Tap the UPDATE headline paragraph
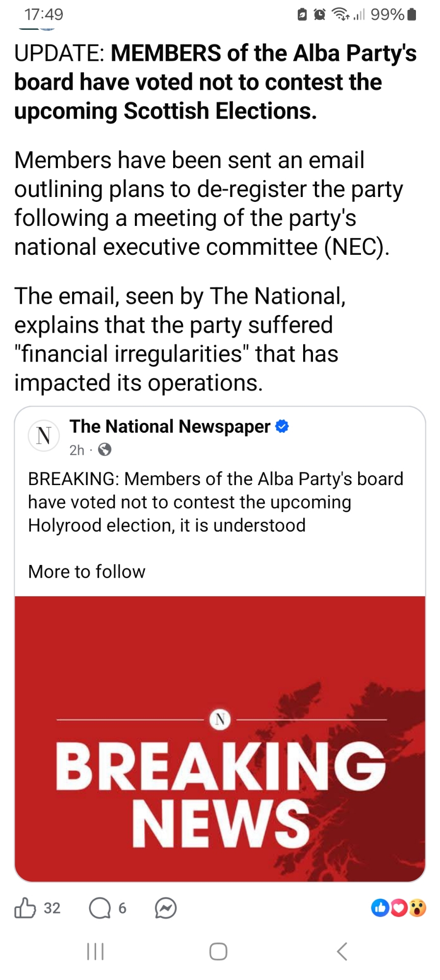The width and height of the screenshot is (440, 980). tap(215, 82)
